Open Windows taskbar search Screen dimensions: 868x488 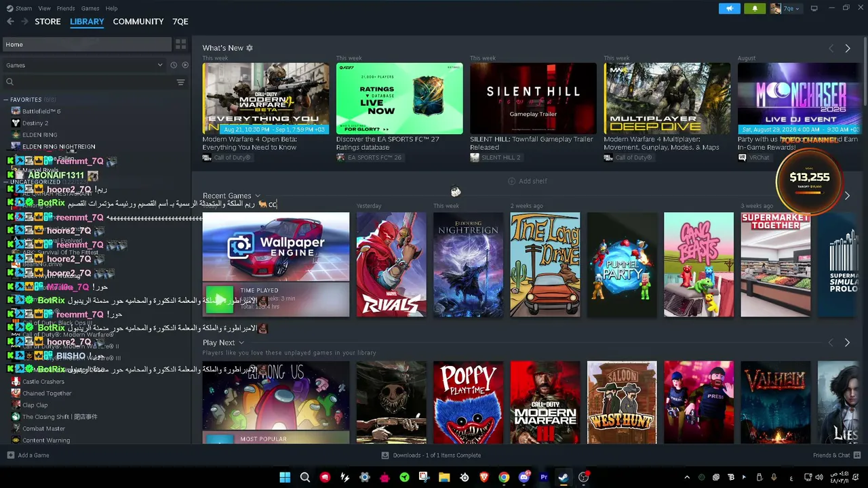pos(305,477)
